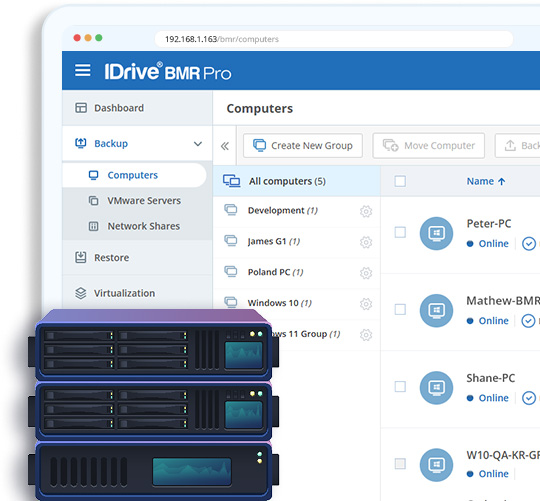Click the Dashboard layout icon
This screenshot has height=501, width=540.
point(81,108)
